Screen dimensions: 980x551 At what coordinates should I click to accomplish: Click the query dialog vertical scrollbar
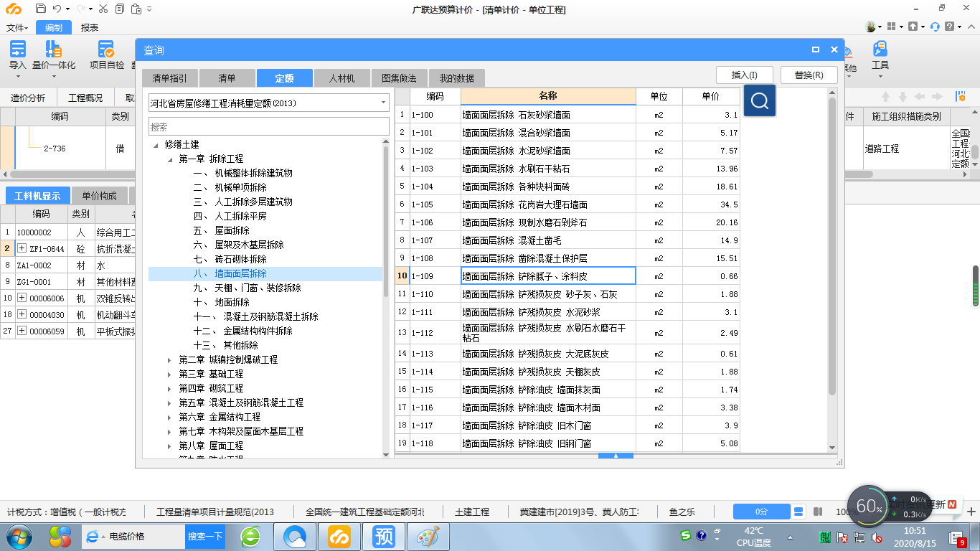point(832,246)
